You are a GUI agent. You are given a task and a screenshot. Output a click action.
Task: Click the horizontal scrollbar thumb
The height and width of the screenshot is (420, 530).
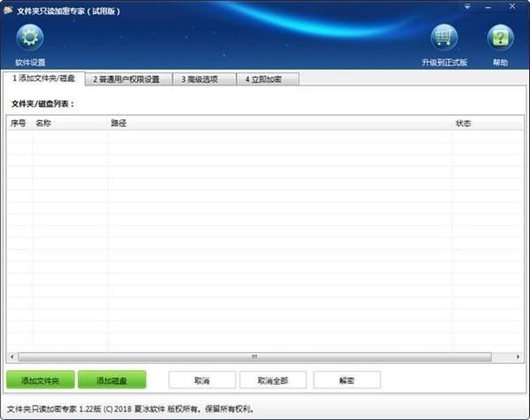(x=255, y=356)
